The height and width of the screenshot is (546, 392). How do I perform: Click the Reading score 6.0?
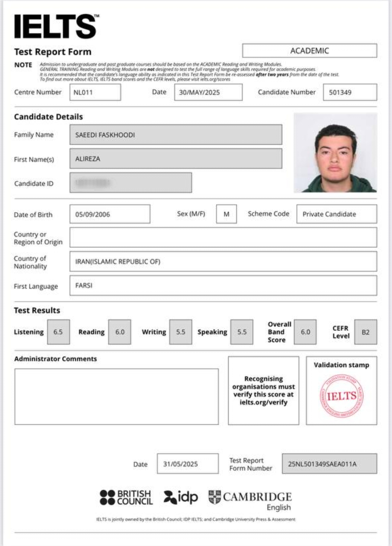(x=120, y=332)
